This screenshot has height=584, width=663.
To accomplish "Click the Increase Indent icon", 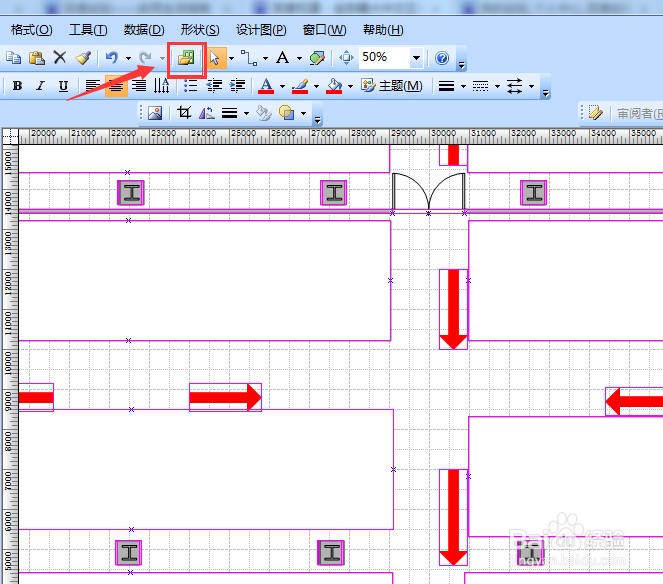I will (x=237, y=86).
